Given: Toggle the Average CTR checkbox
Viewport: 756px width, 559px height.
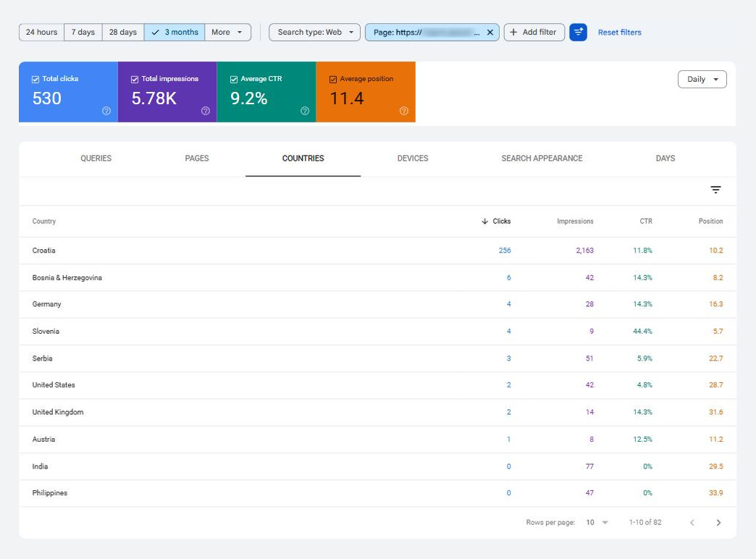Looking at the screenshot, I should (x=234, y=80).
